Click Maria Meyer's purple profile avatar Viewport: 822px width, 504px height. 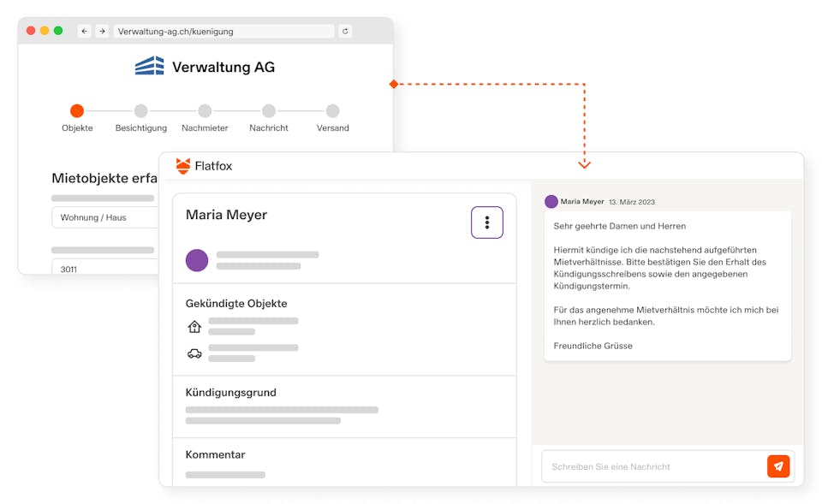(x=197, y=260)
